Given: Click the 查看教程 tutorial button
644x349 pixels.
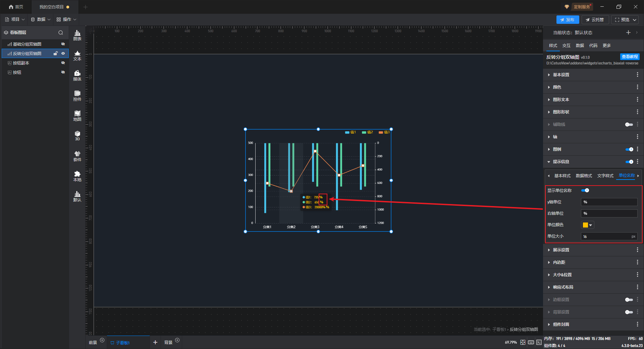Looking at the screenshot, I should (x=630, y=57).
